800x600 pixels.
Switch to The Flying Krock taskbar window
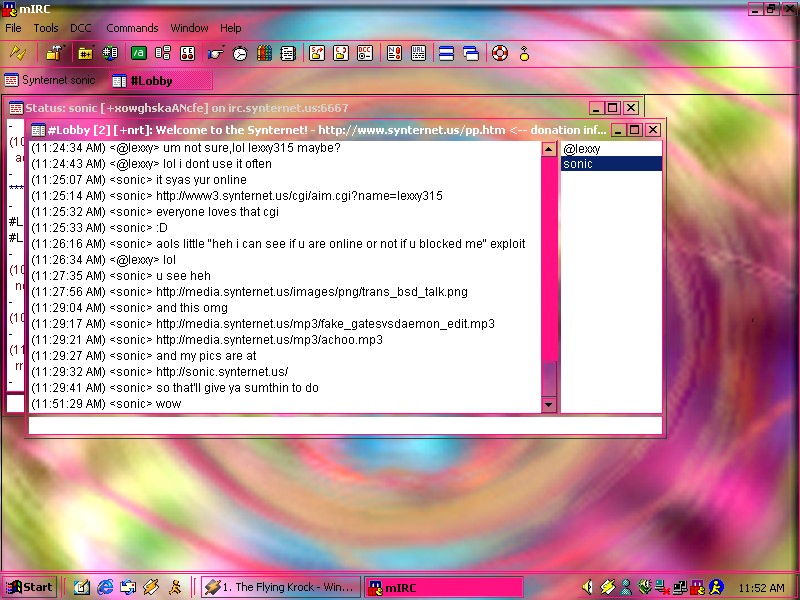[x=279, y=587]
